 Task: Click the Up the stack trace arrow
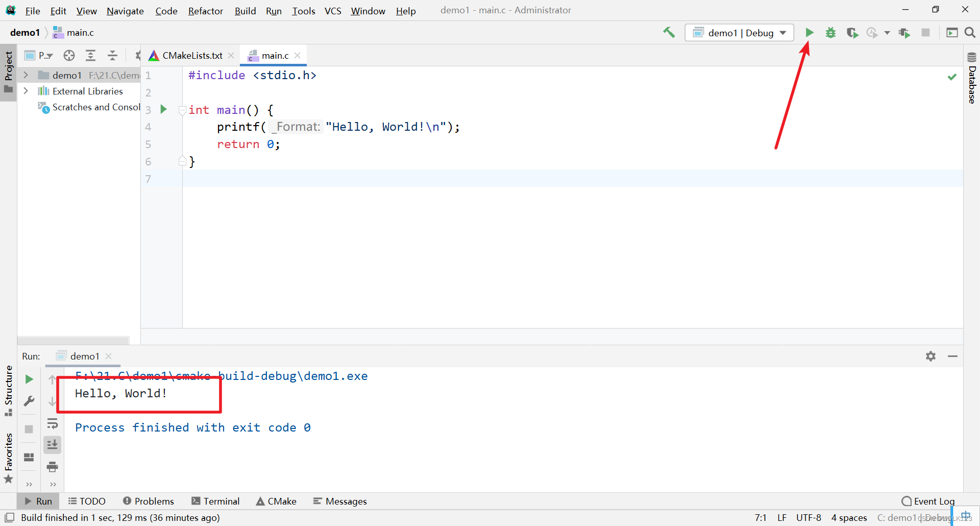(52, 379)
